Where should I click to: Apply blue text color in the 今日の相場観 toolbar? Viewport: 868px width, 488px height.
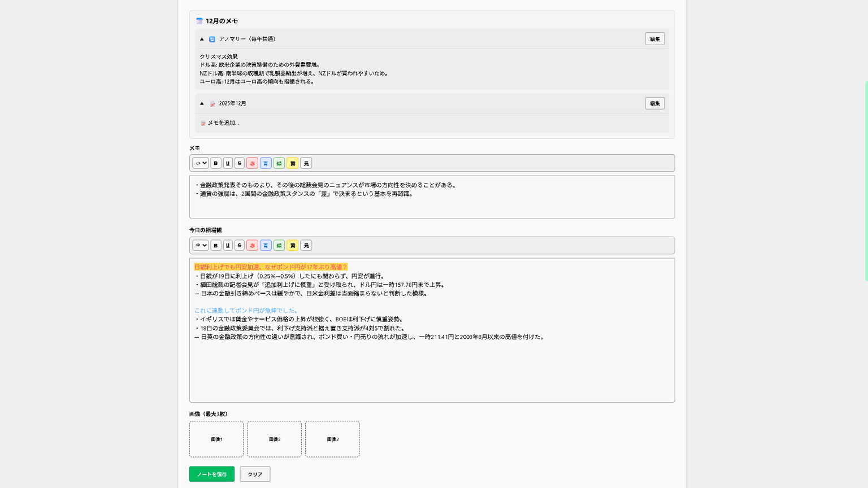coord(266,245)
